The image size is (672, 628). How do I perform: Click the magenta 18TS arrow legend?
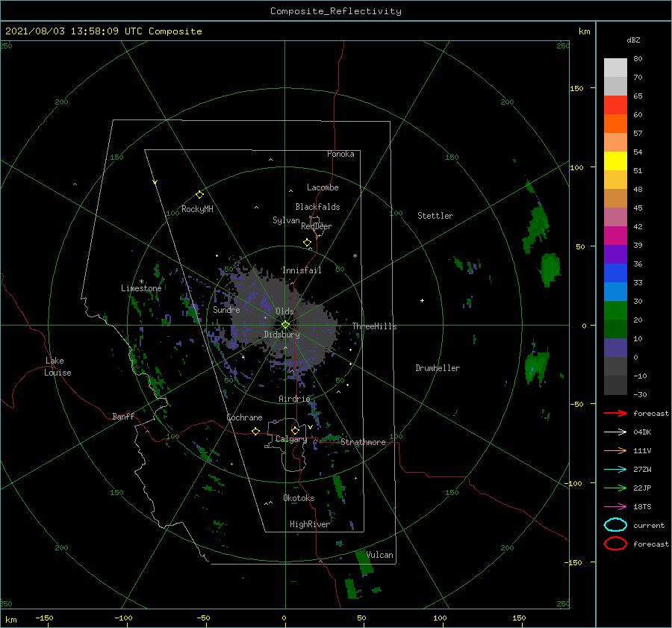tap(615, 507)
